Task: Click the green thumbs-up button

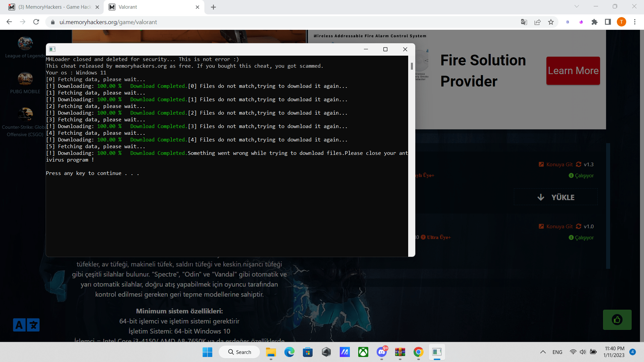Action: (617, 320)
